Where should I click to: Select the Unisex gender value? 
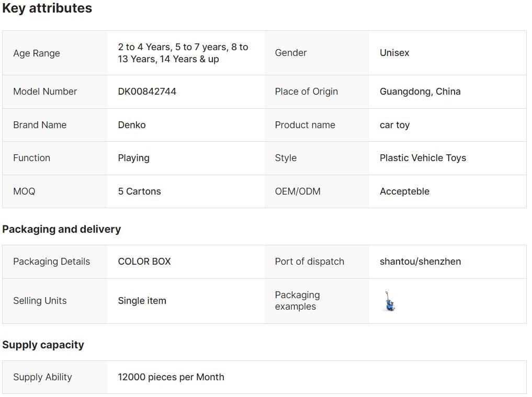click(x=394, y=53)
